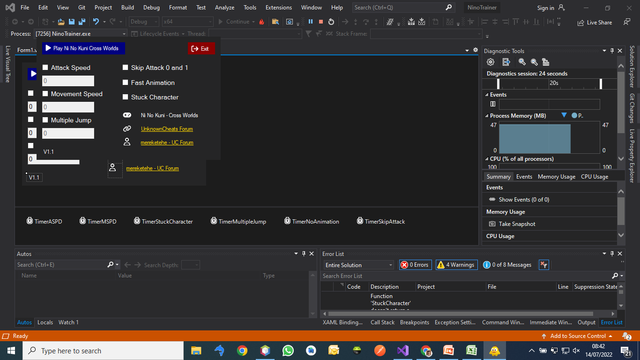Click the TimerMSPD component icon
This screenshot has width=640, height=360.
click(x=82, y=221)
